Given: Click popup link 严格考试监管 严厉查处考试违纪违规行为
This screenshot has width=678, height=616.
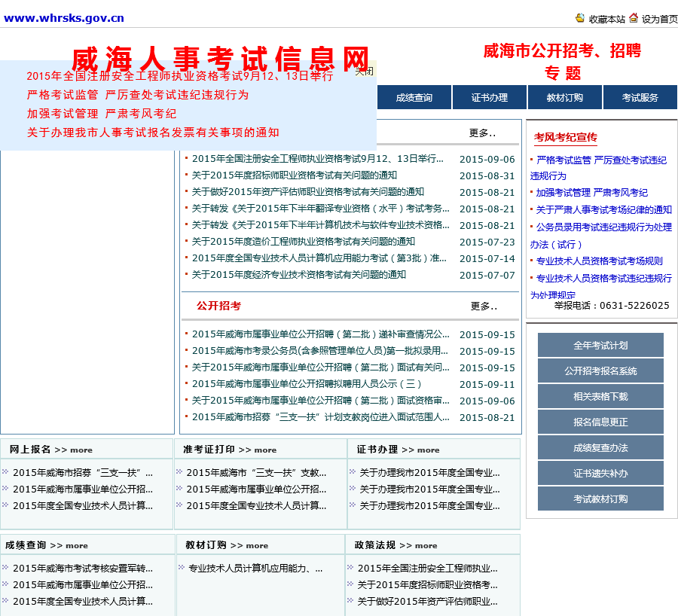Looking at the screenshot, I should (x=138, y=95).
